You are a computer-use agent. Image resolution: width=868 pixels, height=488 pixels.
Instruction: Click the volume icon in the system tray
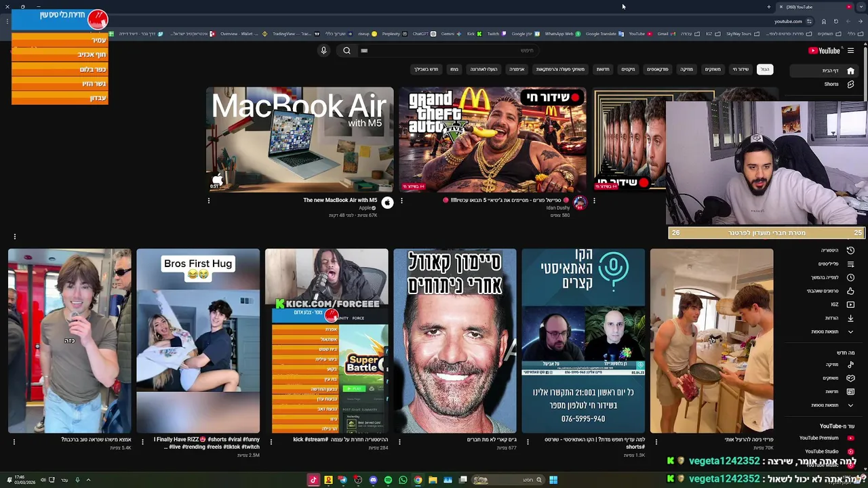[x=43, y=480]
